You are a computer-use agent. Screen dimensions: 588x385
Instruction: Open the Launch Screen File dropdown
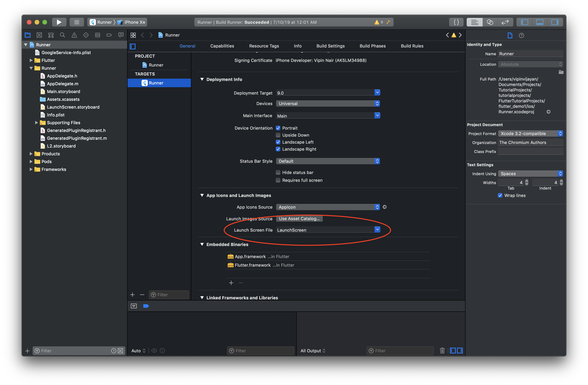[377, 230]
